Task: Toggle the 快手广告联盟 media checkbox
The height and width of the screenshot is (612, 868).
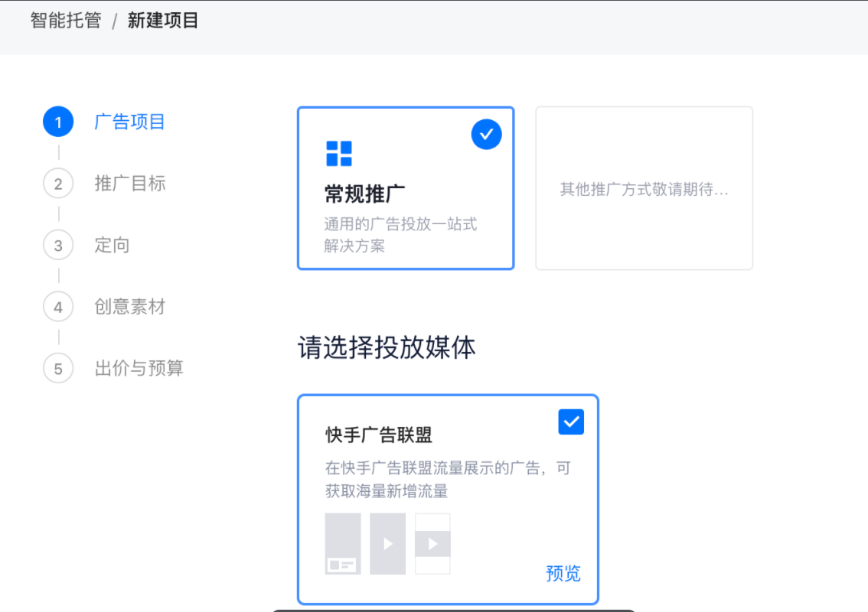Action: tap(571, 422)
